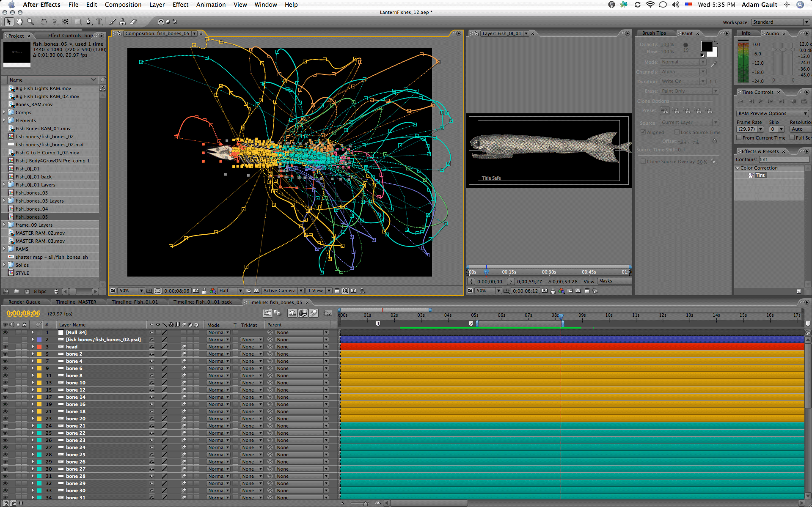Select the Tint effect preset
Image resolution: width=812 pixels, height=507 pixels.
(x=760, y=175)
